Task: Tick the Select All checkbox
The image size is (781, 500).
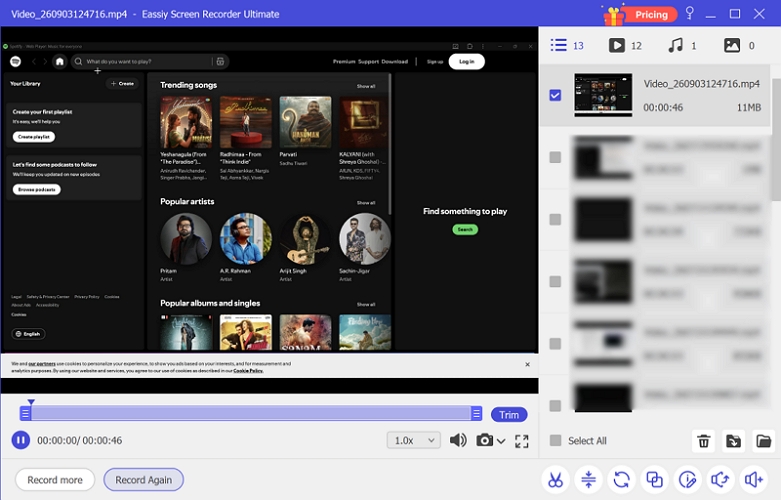Action: click(x=555, y=440)
